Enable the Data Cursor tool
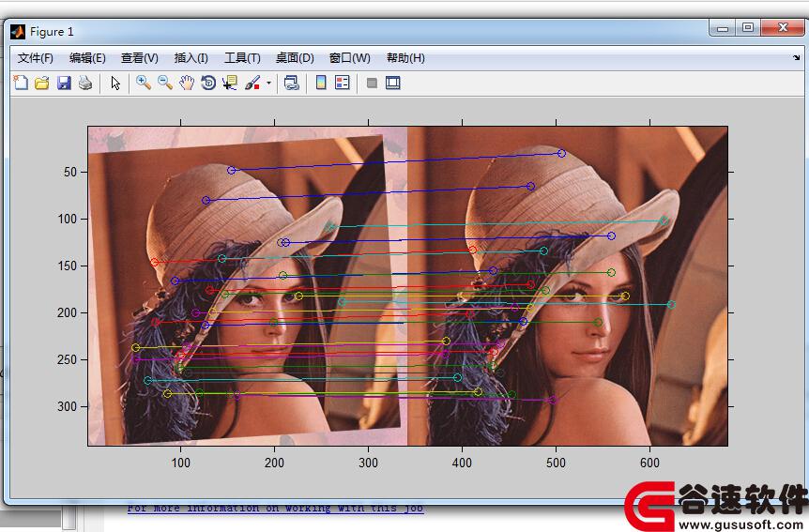 (230, 83)
